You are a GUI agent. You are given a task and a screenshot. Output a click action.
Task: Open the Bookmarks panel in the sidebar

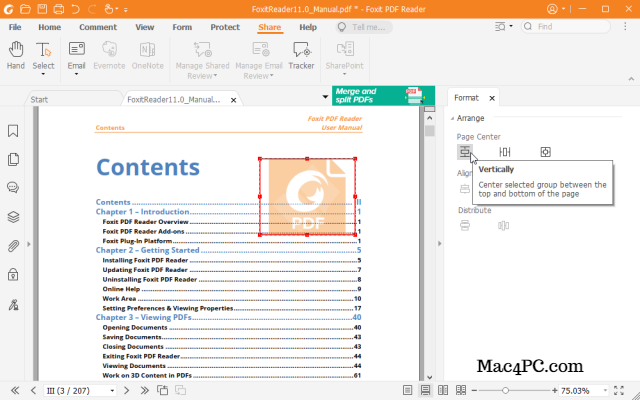click(13, 131)
